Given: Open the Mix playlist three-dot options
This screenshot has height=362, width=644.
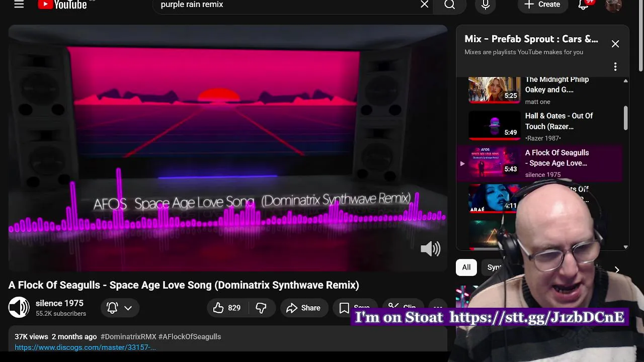Looking at the screenshot, I should tap(615, 67).
